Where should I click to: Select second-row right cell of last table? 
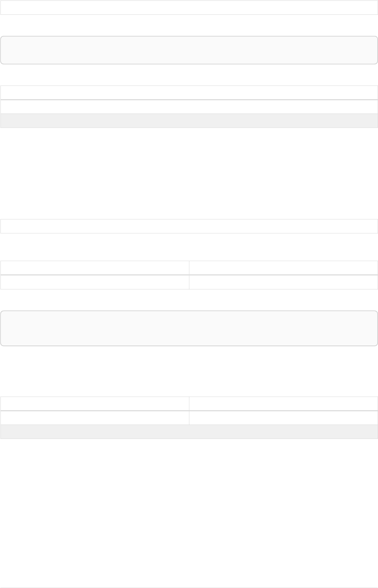pos(283,418)
